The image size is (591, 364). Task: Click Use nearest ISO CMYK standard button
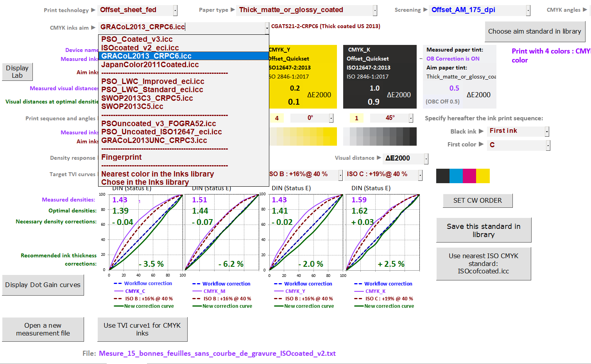click(x=484, y=264)
